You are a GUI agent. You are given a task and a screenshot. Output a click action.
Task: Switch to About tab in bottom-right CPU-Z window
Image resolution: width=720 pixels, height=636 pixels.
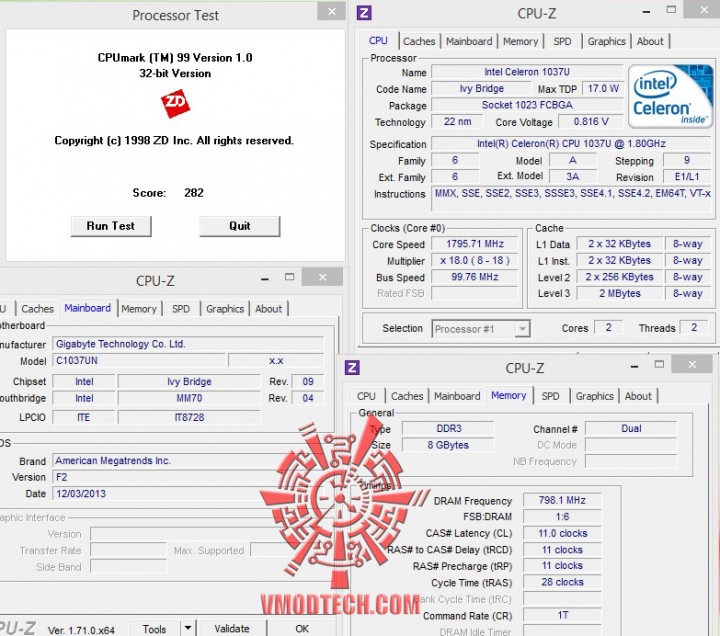(x=638, y=396)
